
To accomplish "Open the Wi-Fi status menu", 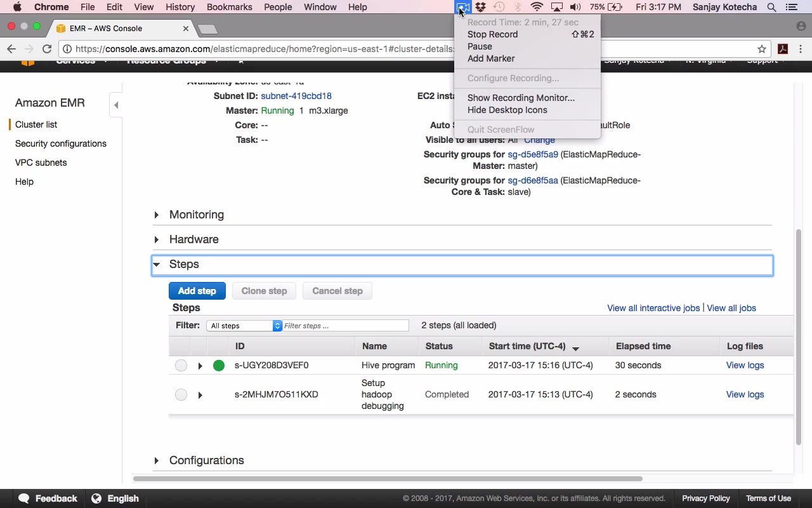I will pos(537,7).
